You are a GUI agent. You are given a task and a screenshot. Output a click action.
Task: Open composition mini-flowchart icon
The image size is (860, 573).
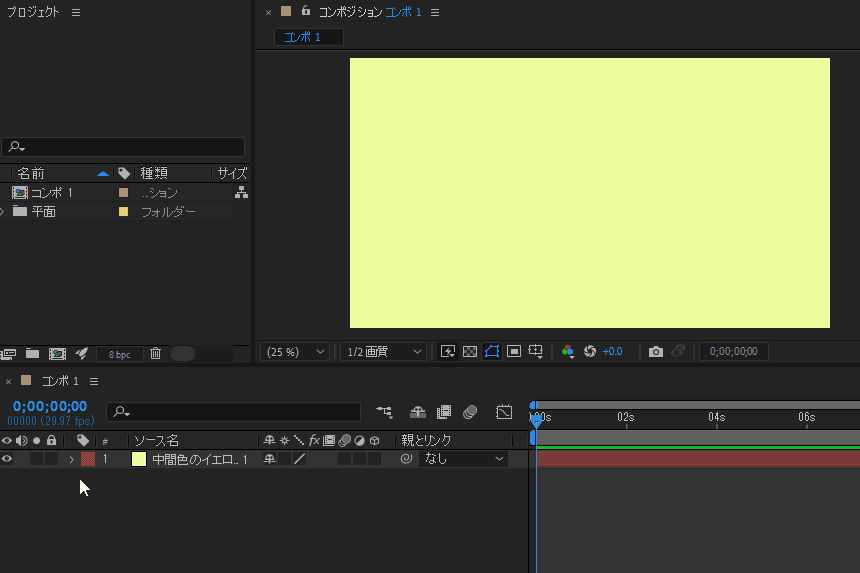click(384, 412)
